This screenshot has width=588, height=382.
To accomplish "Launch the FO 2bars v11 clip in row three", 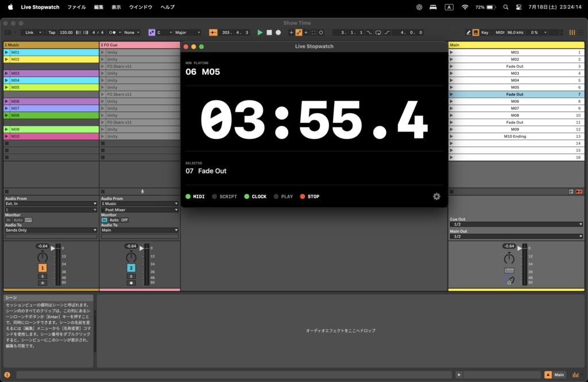I will click(x=102, y=67).
